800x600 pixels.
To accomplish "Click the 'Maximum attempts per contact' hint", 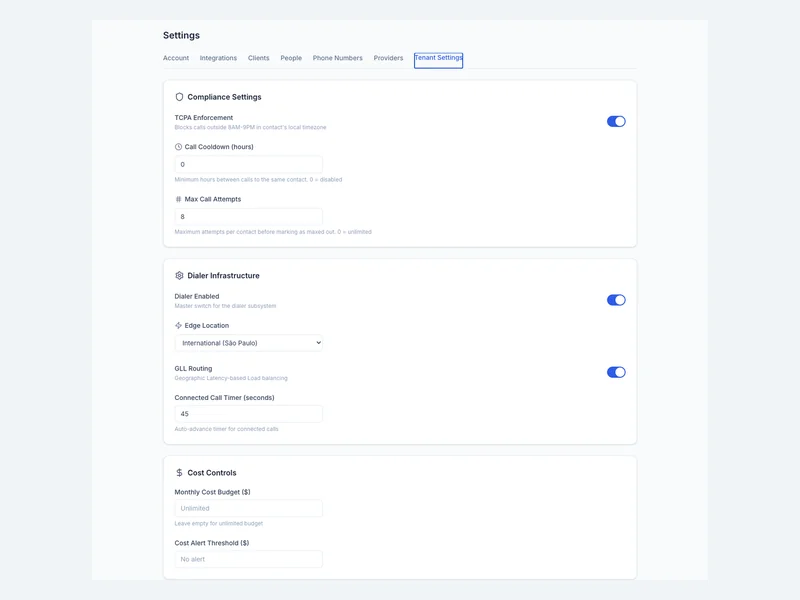I will tap(273, 232).
